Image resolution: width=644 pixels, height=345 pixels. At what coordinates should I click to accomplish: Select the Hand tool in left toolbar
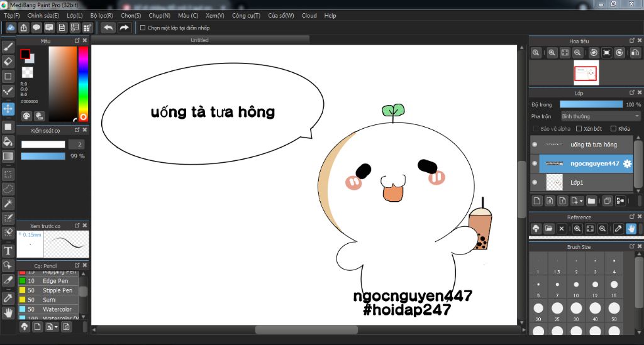point(8,313)
